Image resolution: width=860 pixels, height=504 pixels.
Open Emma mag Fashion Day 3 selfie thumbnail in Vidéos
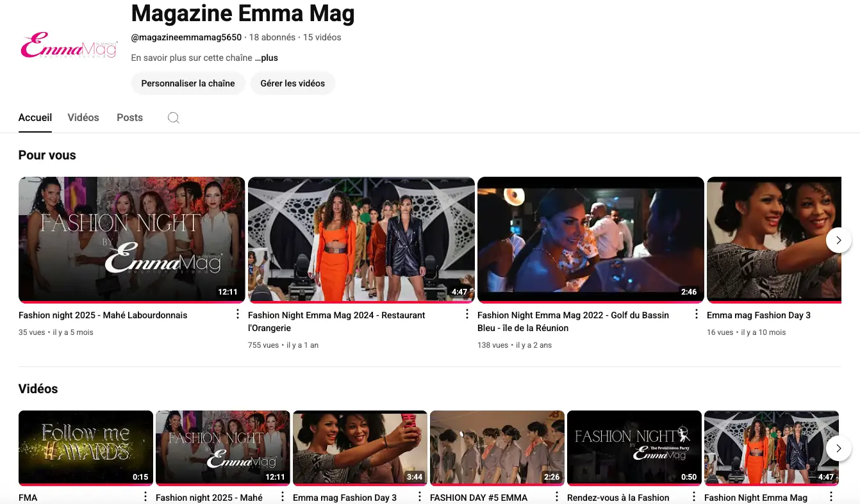pos(360,447)
